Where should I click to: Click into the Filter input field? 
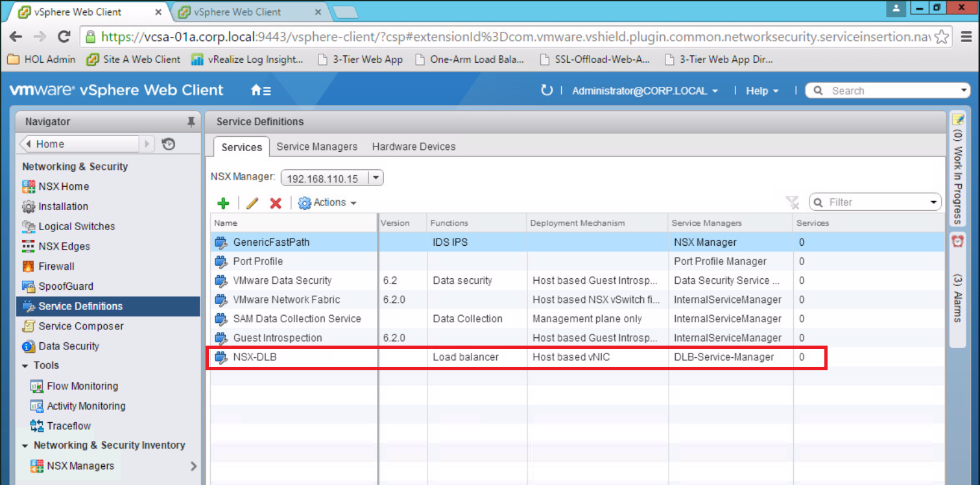(x=876, y=202)
